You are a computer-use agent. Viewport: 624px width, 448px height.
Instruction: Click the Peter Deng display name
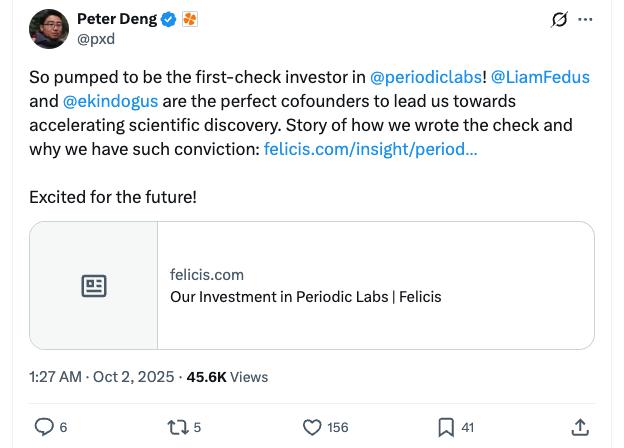point(117,19)
